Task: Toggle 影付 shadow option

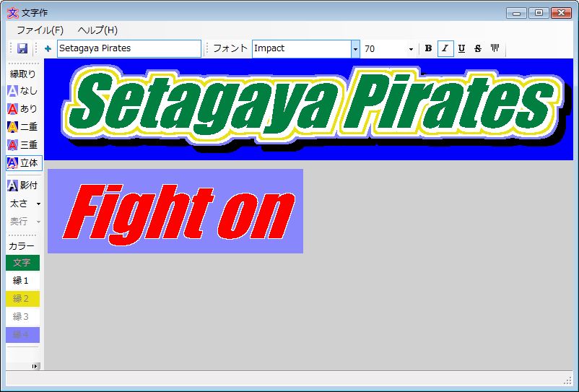Action: (x=23, y=185)
